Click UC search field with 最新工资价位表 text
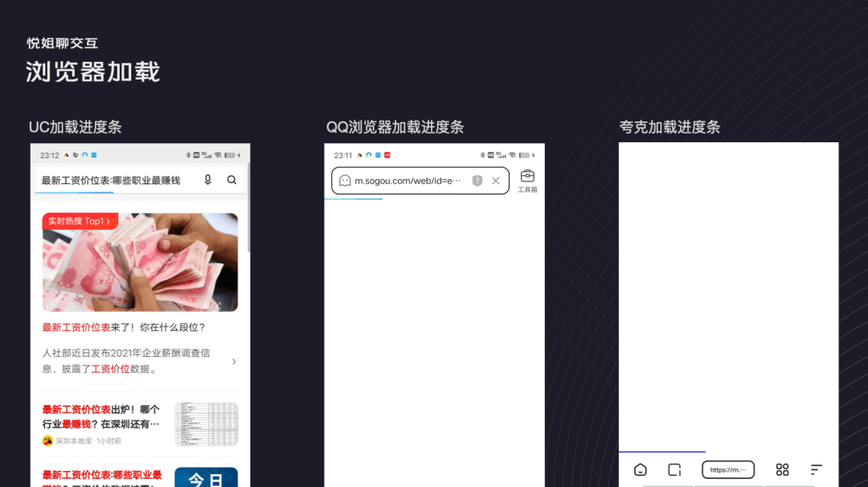868x487 pixels. pos(140,180)
